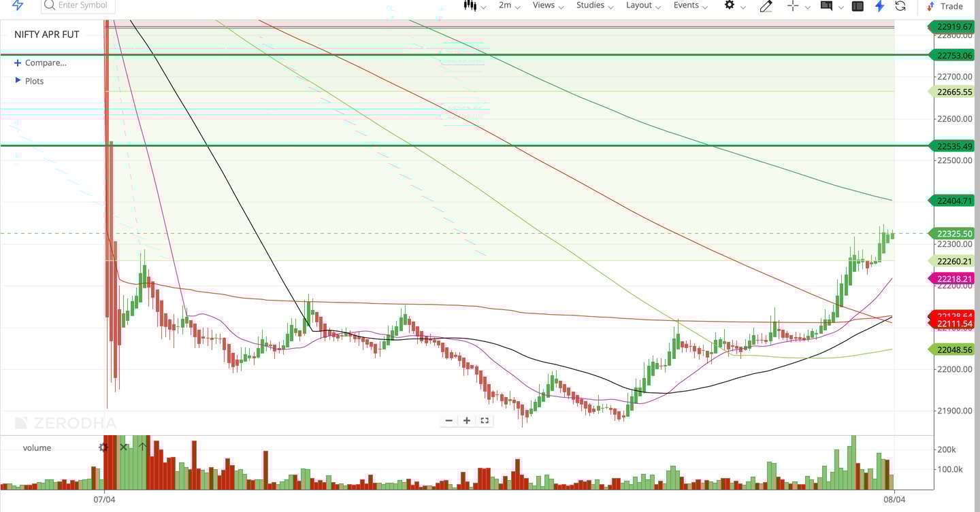Zoom out the chart with minus button
The width and height of the screenshot is (980, 512).
pos(448,420)
